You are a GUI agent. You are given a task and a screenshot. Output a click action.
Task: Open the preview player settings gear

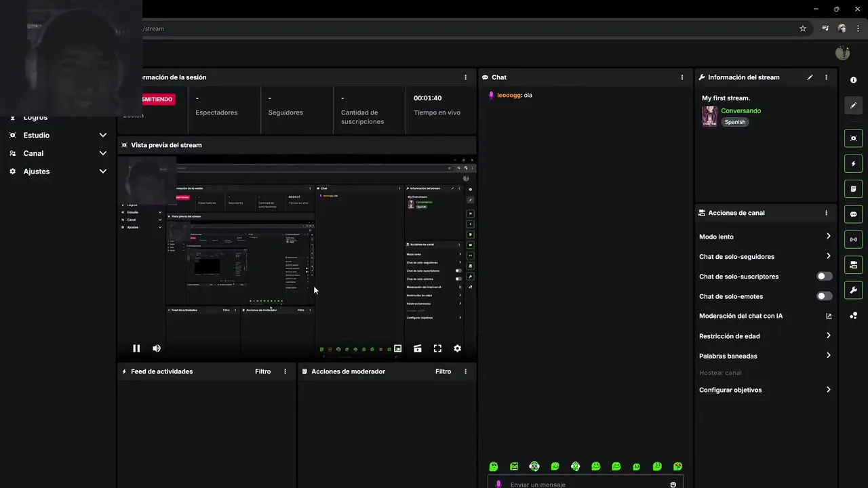(x=458, y=348)
